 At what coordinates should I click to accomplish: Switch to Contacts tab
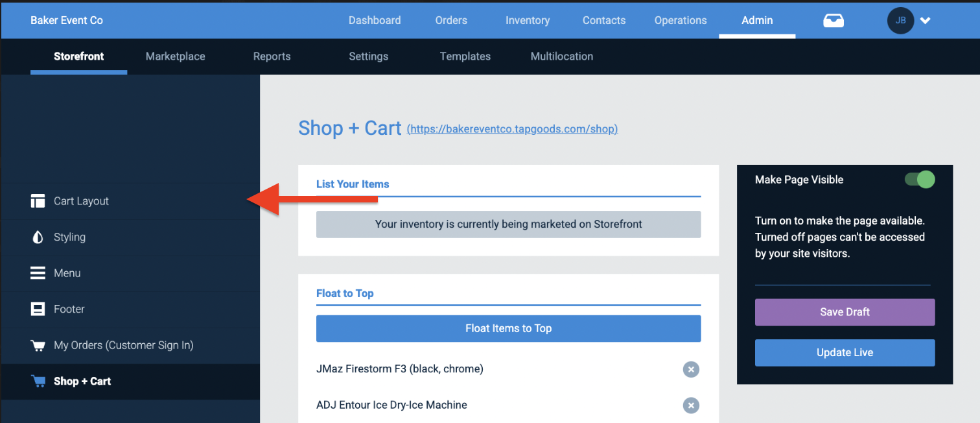tap(604, 20)
